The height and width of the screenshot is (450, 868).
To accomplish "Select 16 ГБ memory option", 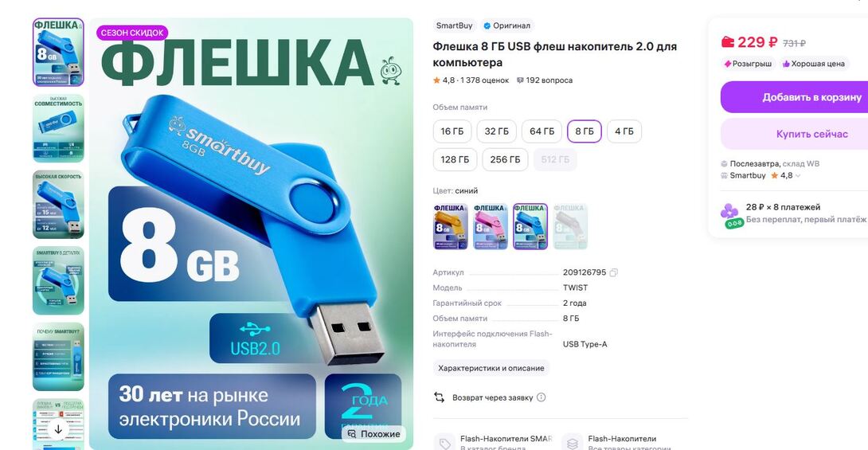I will pos(452,131).
